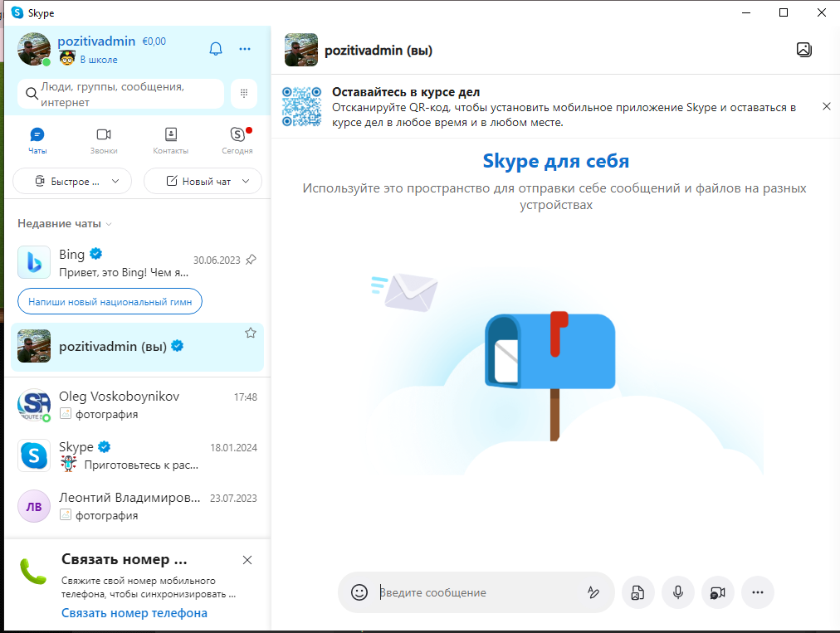Click the Skype logo in title bar
Image resolution: width=840 pixels, height=633 pixels.
[17, 12]
